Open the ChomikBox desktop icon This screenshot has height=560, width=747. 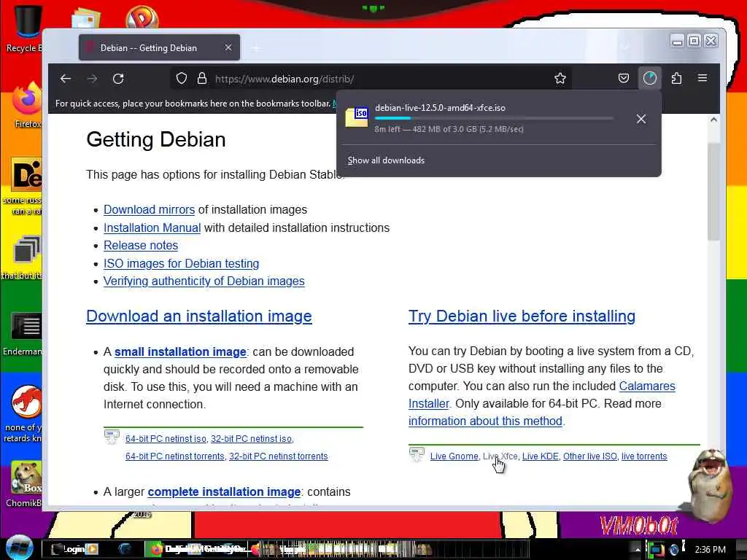[25, 483]
